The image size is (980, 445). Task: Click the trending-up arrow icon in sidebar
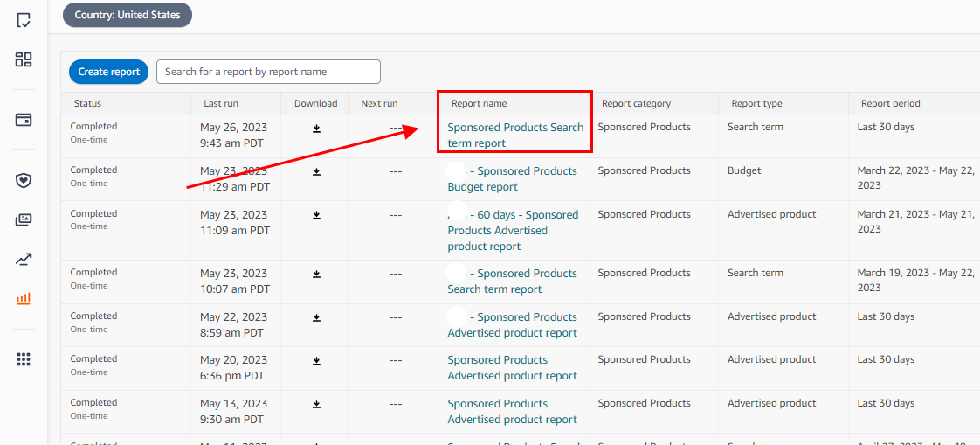(24, 260)
